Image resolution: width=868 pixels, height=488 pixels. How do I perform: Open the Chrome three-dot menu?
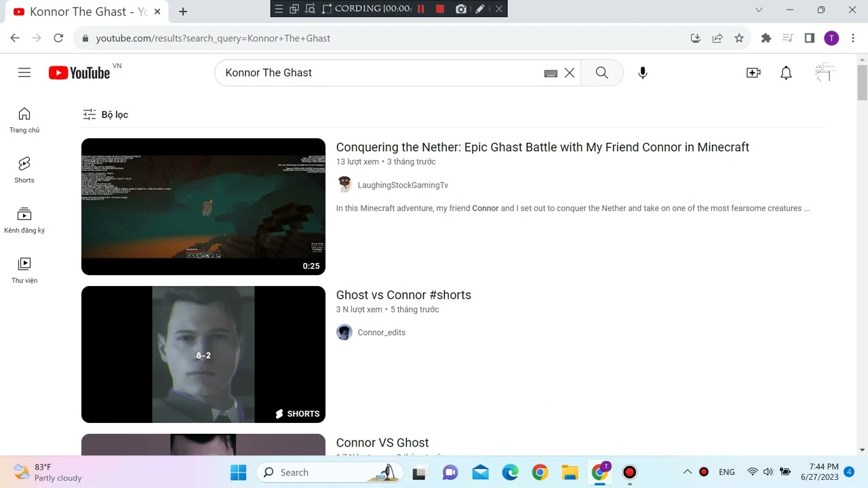(853, 38)
